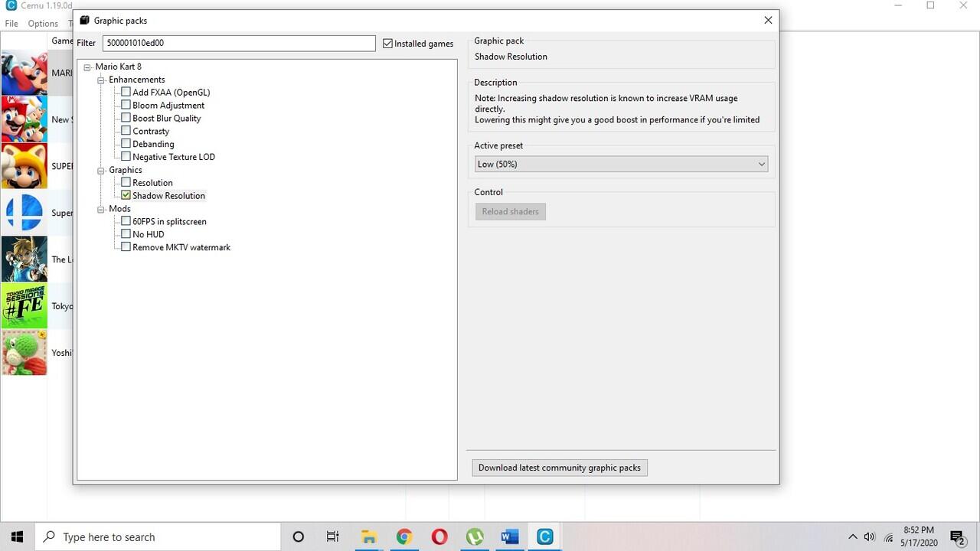Enable the Contrasty checkbox
The image size is (980, 551).
pos(126,131)
